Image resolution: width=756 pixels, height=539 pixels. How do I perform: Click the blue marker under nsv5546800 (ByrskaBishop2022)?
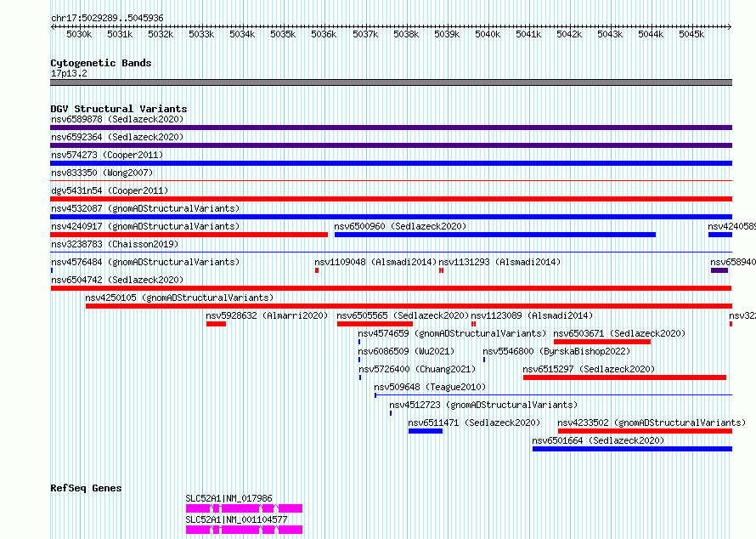point(484,360)
